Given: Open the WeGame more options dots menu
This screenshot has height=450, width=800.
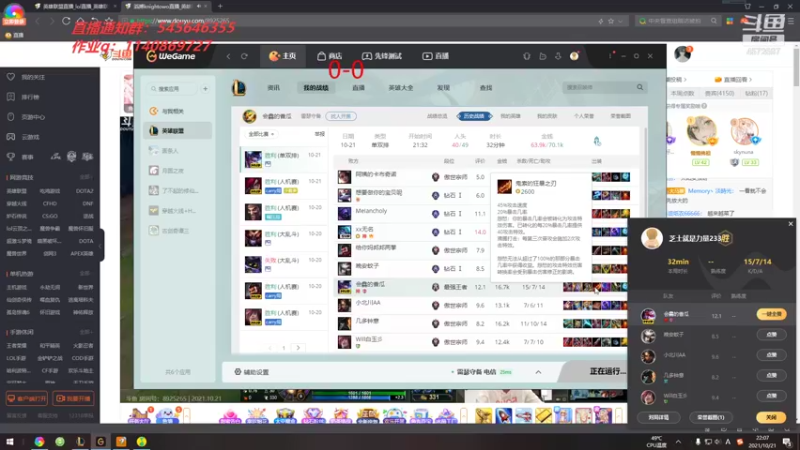Looking at the screenshot, I should (610, 56).
